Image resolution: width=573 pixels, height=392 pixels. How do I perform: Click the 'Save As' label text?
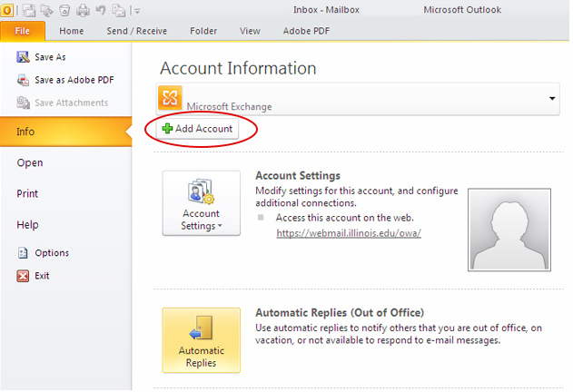pyautogui.click(x=50, y=57)
